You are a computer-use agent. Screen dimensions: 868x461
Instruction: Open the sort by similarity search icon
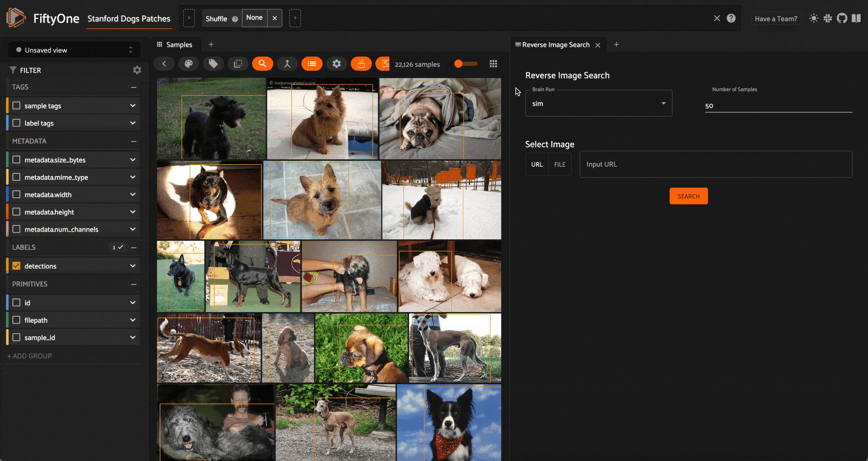[262, 64]
